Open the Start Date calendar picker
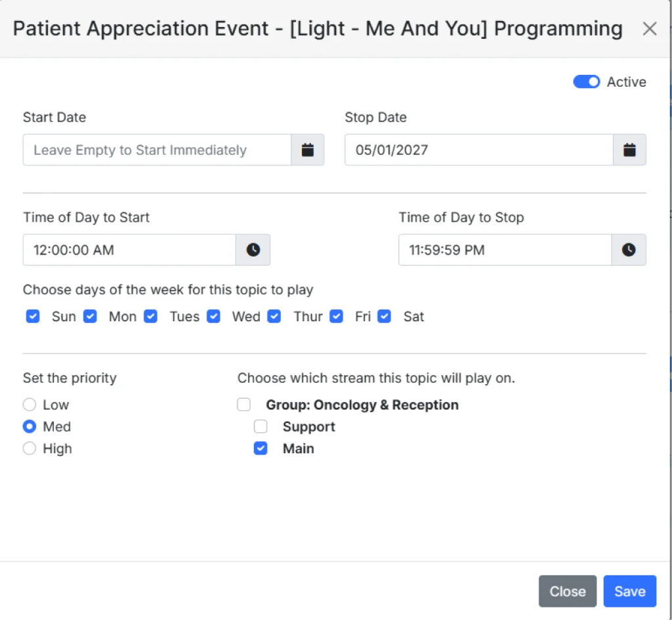Viewport: 672px width, 620px height. pos(307,150)
